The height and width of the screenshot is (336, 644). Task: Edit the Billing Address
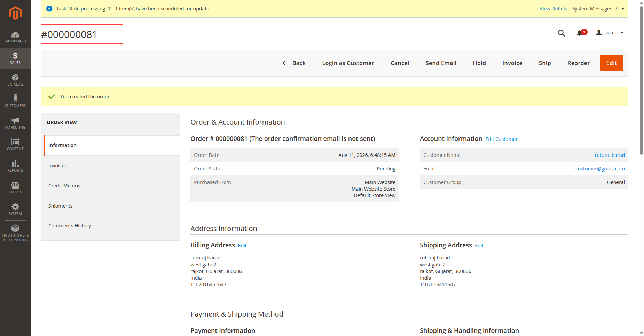click(x=242, y=246)
